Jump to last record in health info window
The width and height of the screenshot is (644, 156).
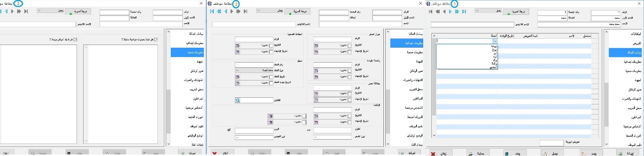click(26, 12)
